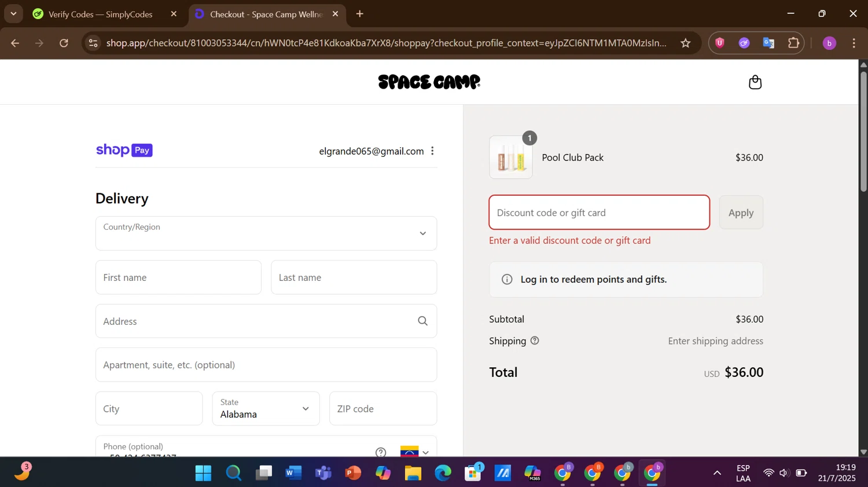Viewport: 868px width, 487px height.
Task: Click the Last name field
Action: pos(354,277)
